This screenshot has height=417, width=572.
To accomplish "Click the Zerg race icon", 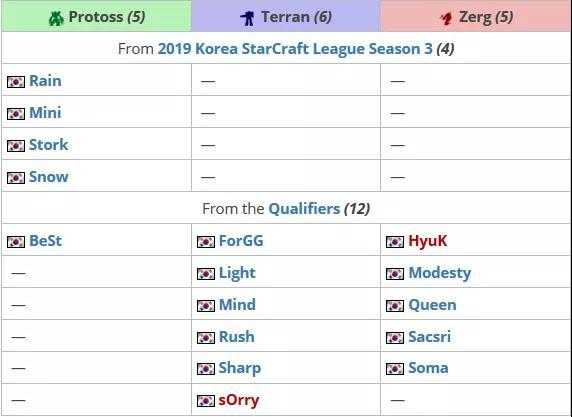I will [446, 18].
